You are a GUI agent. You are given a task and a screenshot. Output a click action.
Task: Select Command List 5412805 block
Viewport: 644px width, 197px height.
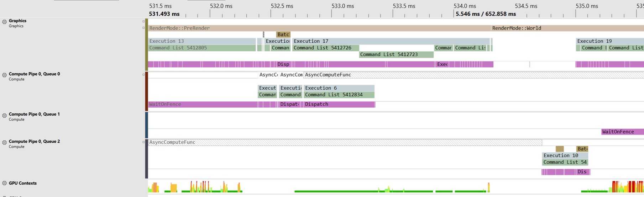click(202, 48)
